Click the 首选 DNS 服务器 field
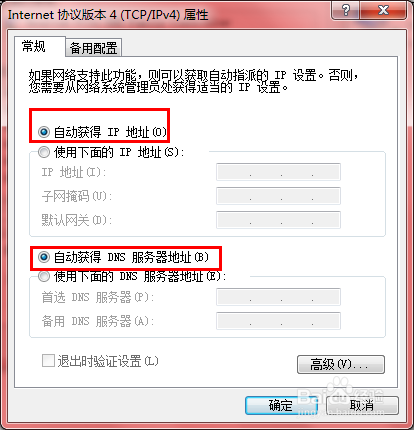This screenshot has width=414, height=430. (x=278, y=297)
